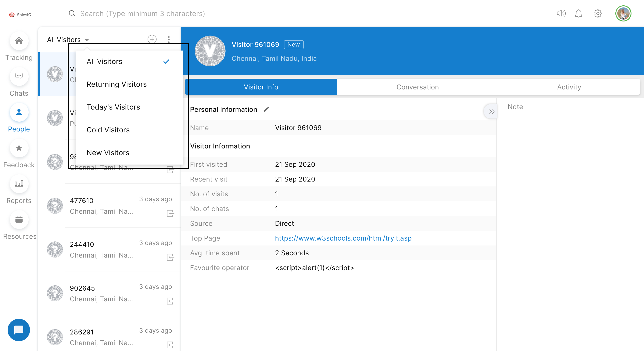The width and height of the screenshot is (644, 351).
Task: Toggle the sound speaker icon
Action: pyautogui.click(x=561, y=13)
